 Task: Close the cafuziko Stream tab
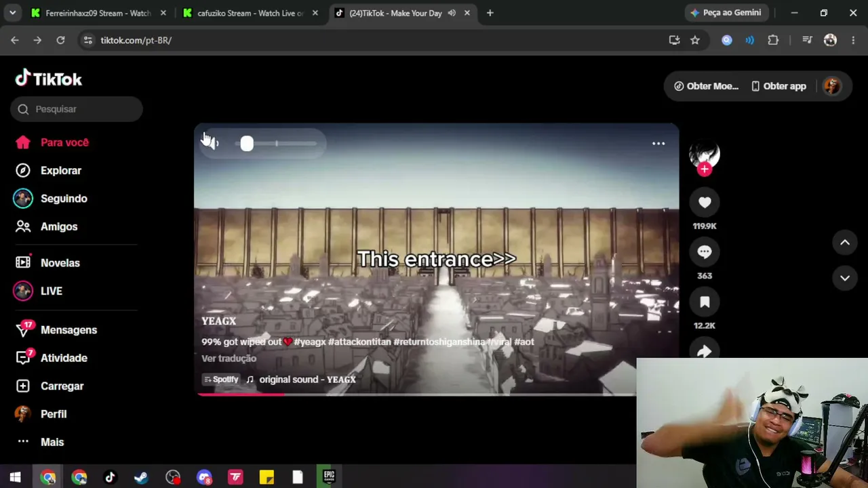pyautogui.click(x=315, y=13)
